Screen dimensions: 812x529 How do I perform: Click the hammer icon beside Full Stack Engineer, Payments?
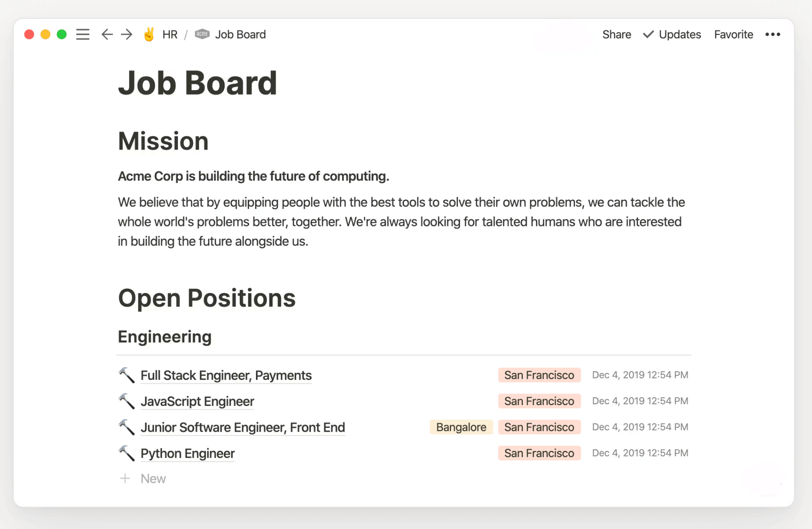[x=126, y=375]
